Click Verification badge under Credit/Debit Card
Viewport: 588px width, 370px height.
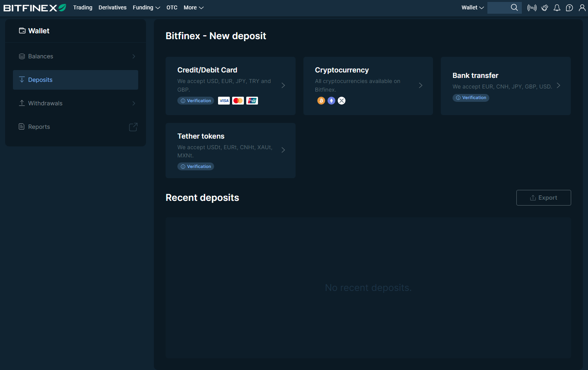pos(196,101)
